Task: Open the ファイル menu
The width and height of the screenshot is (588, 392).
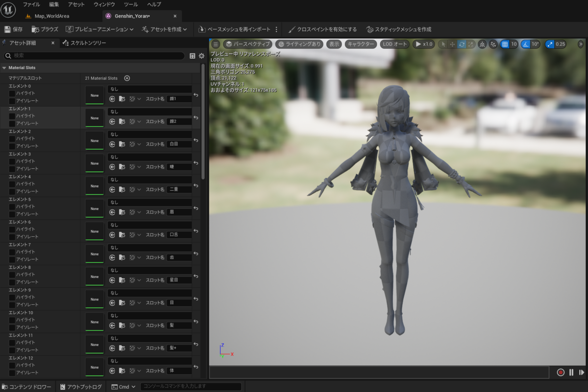Action: pos(32,4)
